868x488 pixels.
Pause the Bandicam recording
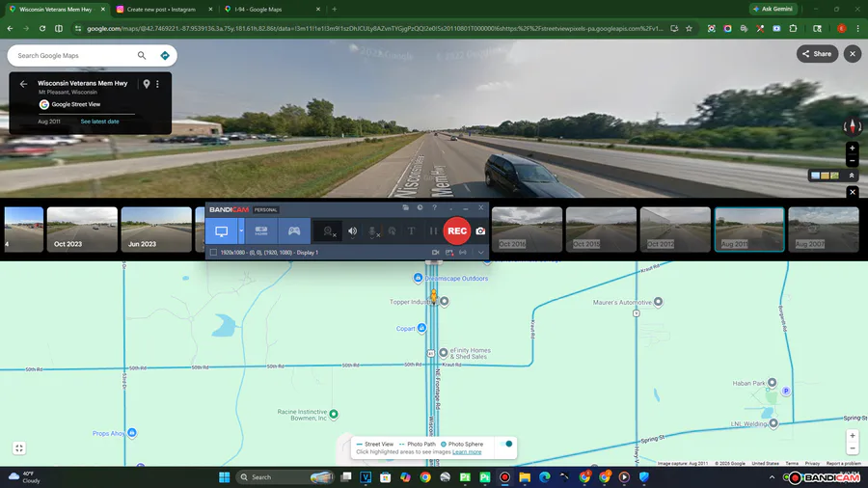click(433, 231)
